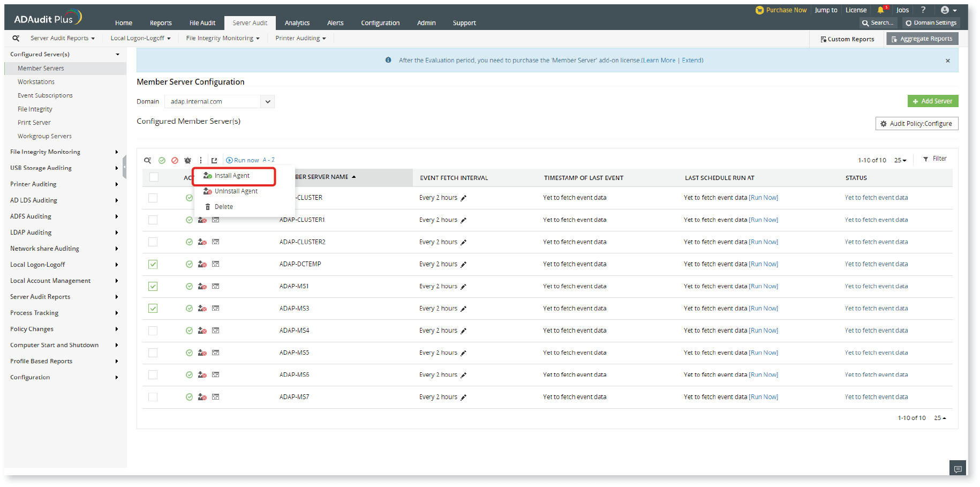Click Run Now link for ADAP-MS5
980x487 pixels.
(763, 353)
